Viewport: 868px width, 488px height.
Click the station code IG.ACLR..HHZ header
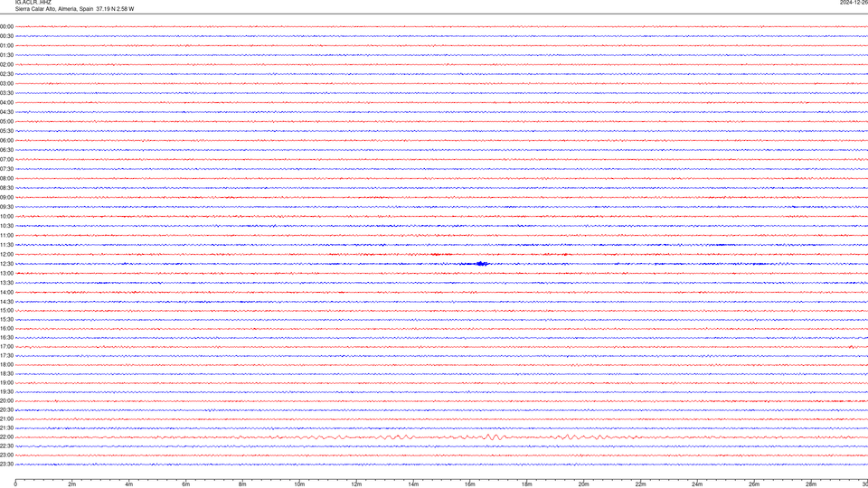coord(33,2)
